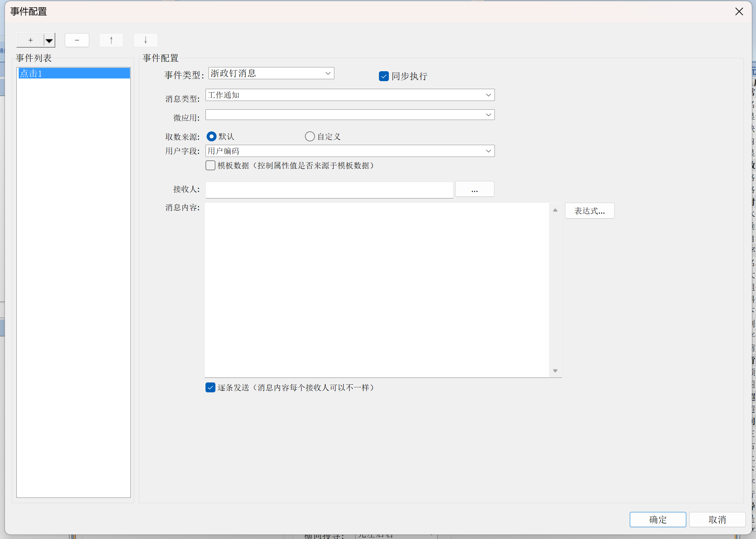Select the 默认 radio button
This screenshot has height=539, width=756.
(212, 136)
